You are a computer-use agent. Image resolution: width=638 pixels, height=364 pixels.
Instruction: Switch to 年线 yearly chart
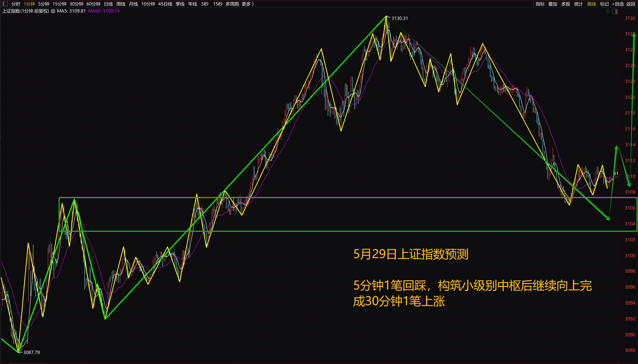point(193,4)
